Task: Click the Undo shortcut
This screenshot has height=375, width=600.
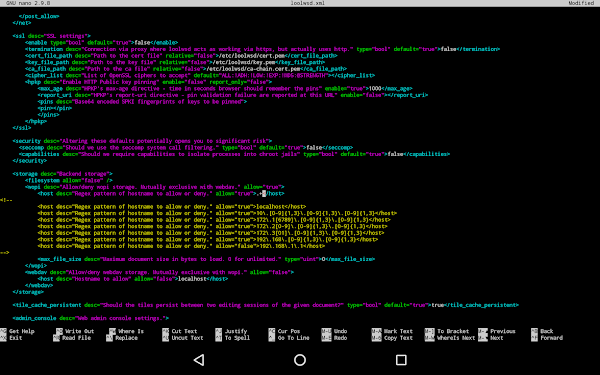Action: click(334, 331)
